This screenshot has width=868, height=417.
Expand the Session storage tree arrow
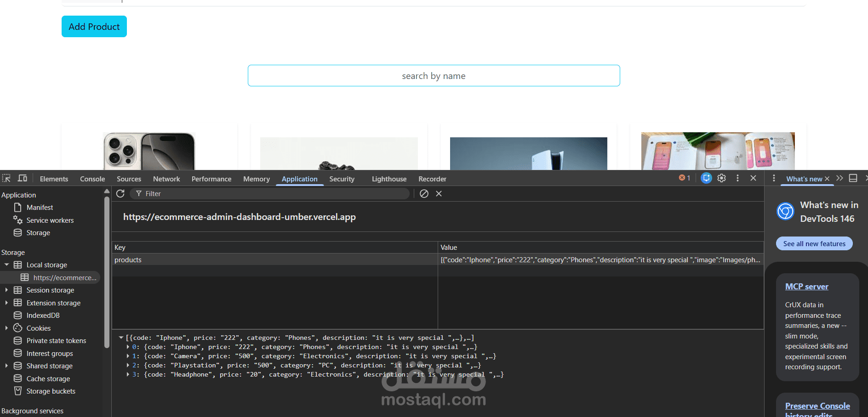tap(6, 290)
